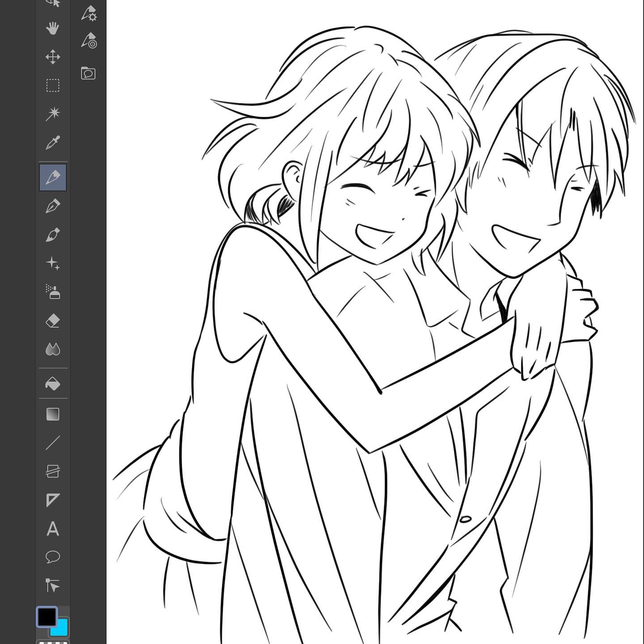Select the Blend tool
The height and width of the screenshot is (644, 644).
53,349
